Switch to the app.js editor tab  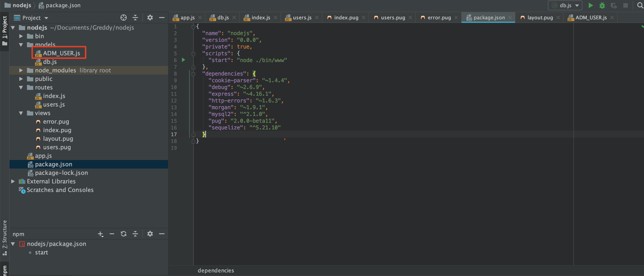(187, 18)
